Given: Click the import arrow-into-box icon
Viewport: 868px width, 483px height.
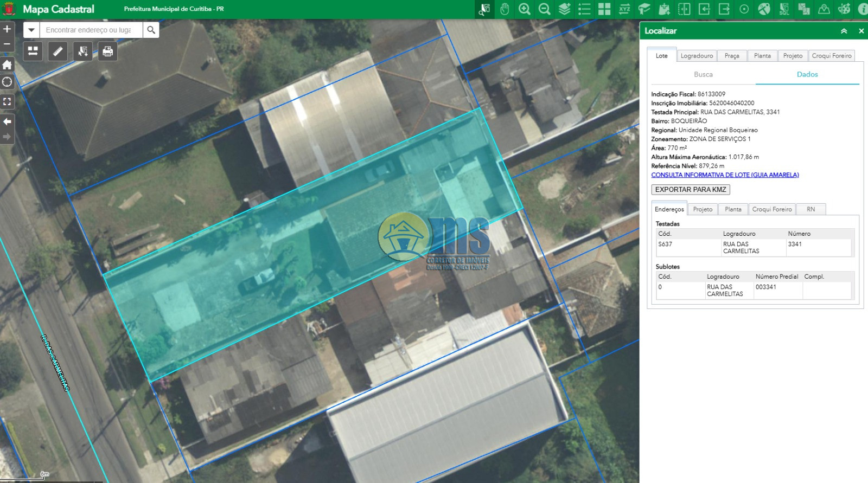Looking at the screenshot, I should click(704, 9).
